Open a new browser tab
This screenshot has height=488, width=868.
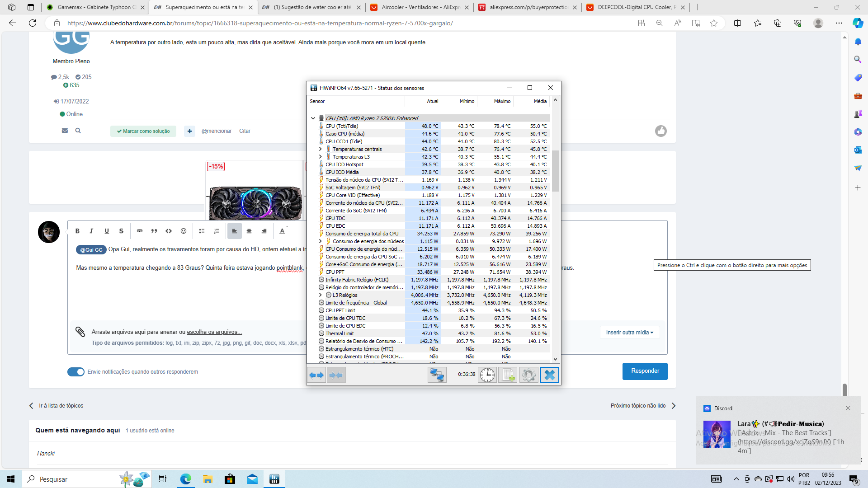(698, 7)
